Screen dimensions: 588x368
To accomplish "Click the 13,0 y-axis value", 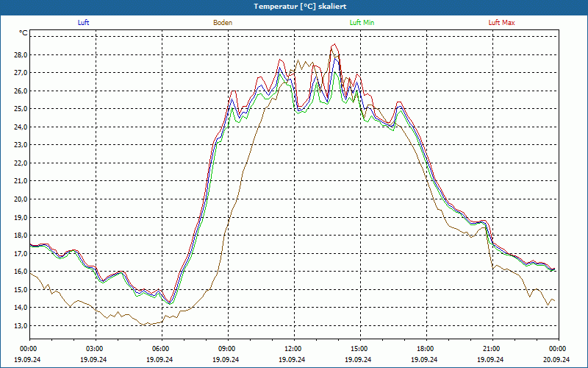I will pos(21,325).
